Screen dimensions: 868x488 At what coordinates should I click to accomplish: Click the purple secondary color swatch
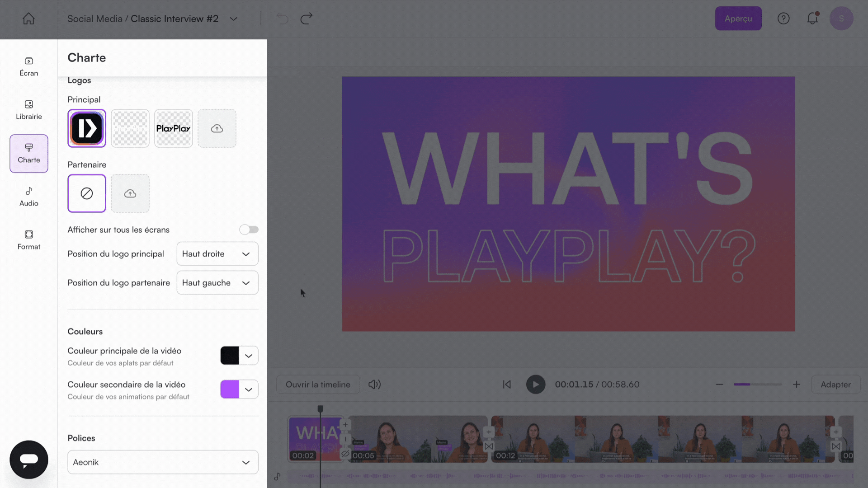click(230, 389)
